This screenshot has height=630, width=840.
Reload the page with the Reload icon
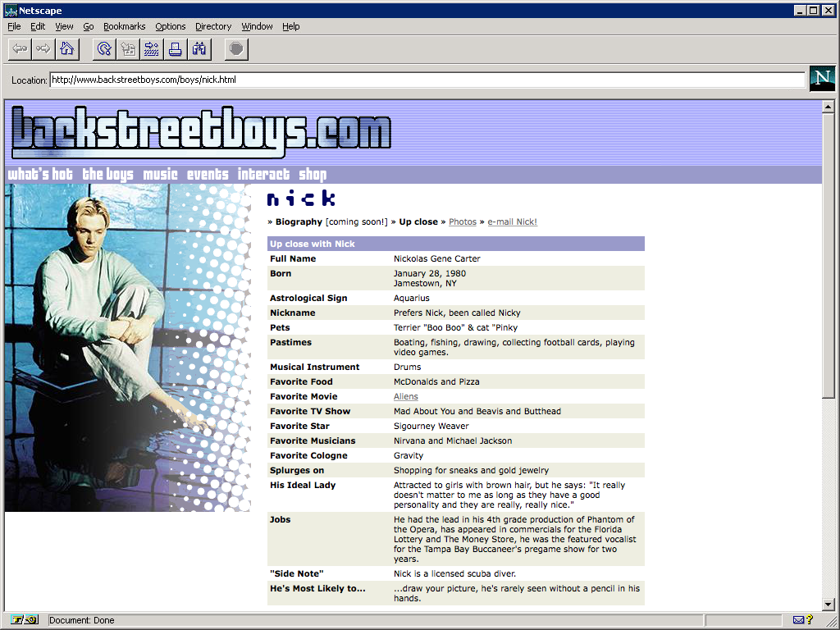(x=103, y=49)
